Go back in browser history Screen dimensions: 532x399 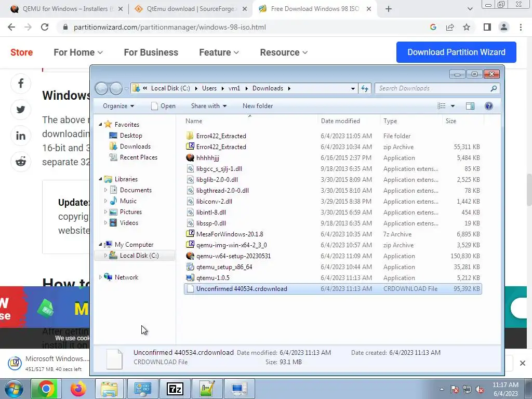tap(11, 27)
